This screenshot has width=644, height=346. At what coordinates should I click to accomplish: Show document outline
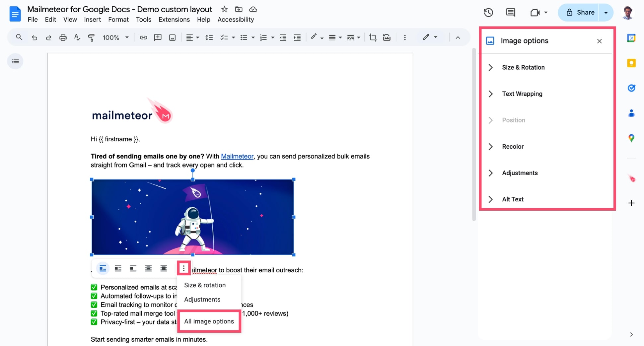[15, 61]
